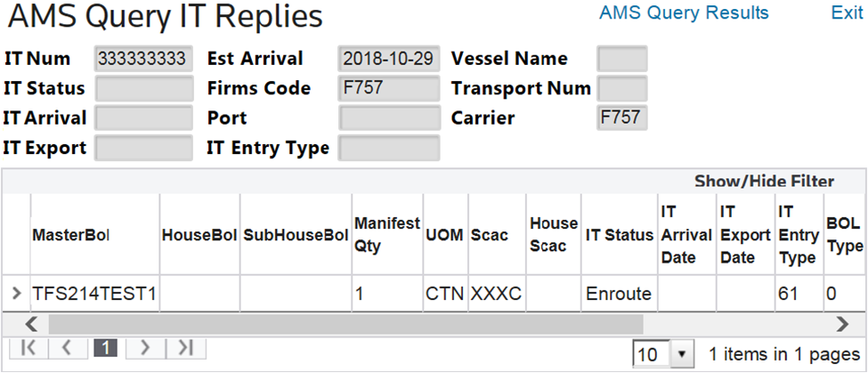Screen dimensions: 868x373
Task: Expand the TFS214TEST1 row details
Action: click(16, 293)
